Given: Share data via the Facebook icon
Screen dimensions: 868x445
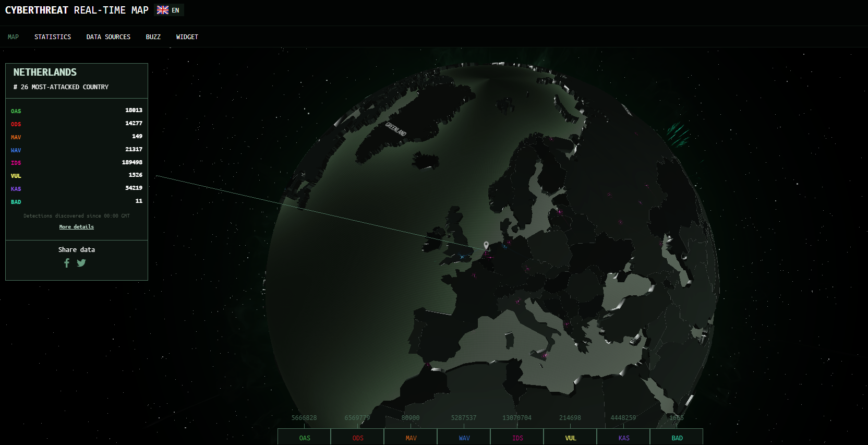Looking at the screenshot, I should 66,263.
